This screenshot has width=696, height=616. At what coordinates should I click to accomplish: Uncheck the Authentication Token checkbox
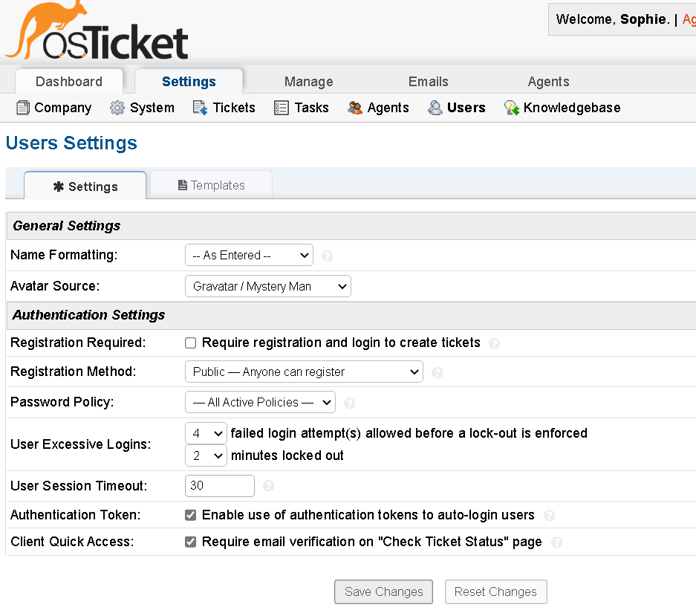click(x=191, y=515)
